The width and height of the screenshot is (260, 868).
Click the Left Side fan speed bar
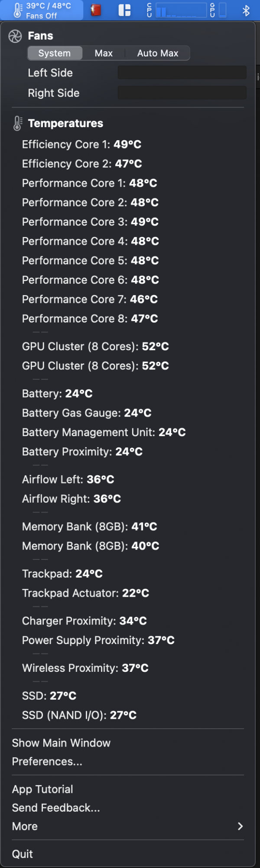tap(182, 73)
